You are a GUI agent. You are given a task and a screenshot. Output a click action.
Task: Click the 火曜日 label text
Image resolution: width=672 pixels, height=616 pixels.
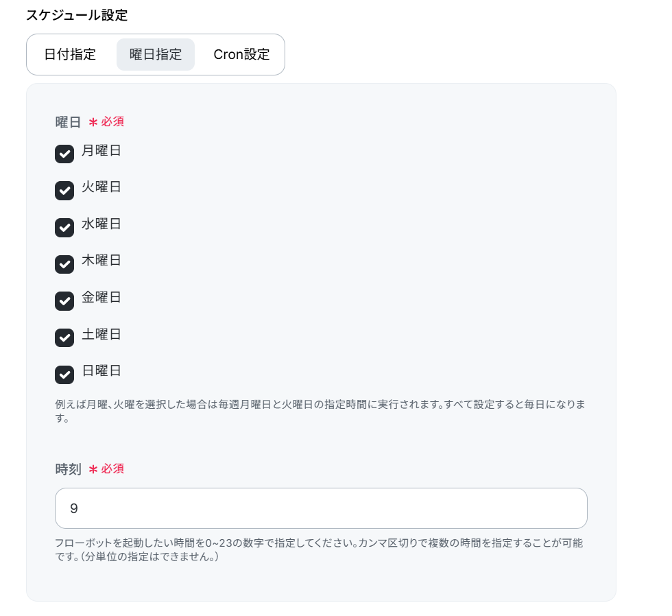click(101, 187)
